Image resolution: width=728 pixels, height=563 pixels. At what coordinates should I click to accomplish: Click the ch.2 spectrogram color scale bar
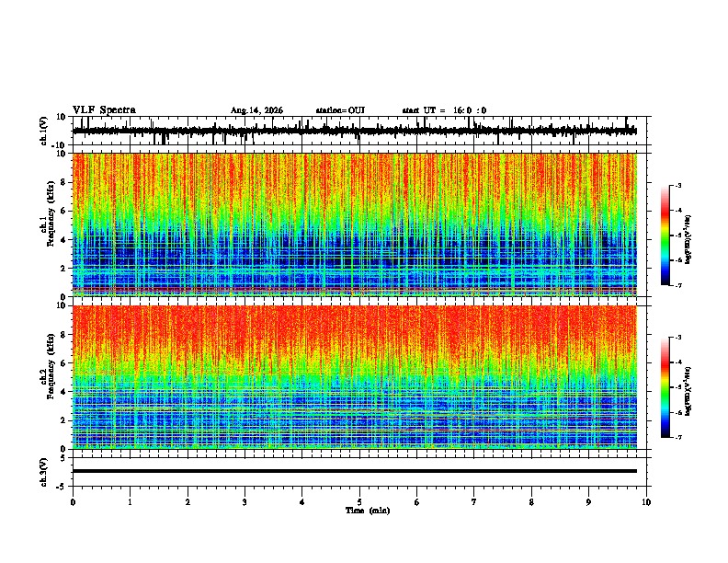(x=665, y=387)
